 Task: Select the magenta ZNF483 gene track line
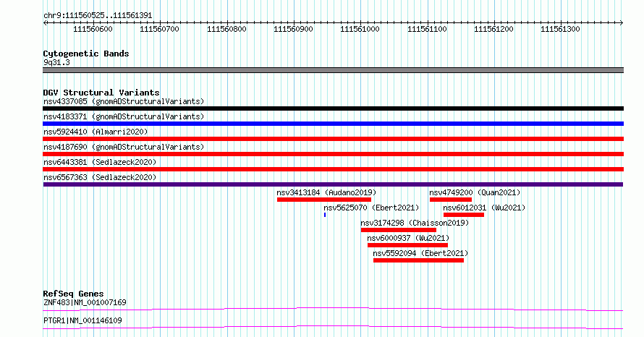tap(333, 309)
